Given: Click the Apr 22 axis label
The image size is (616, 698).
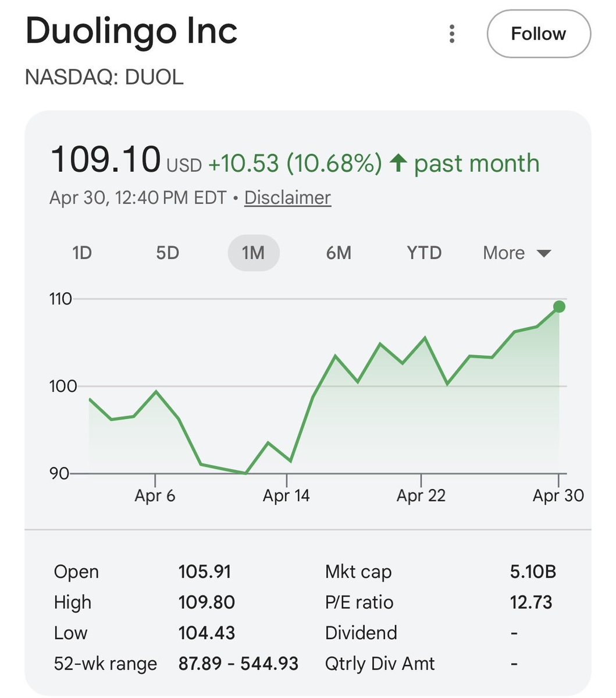Looking at the screenshot, I should tap(421, 495).
